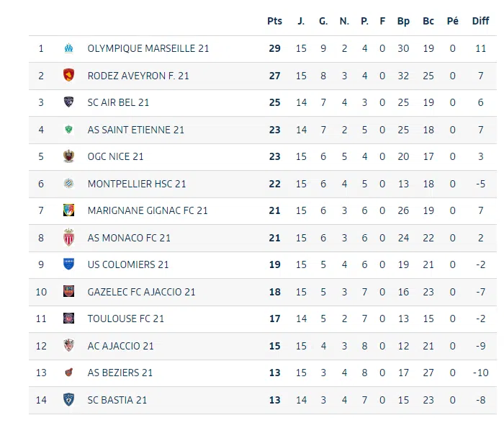This screenshot has height=423, width=504.
Task: Open the AS Beziers 21 team link
Action: 120,373
